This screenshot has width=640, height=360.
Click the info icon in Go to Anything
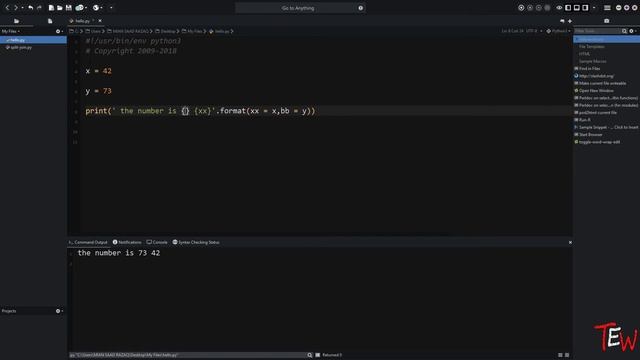point(360,8)
